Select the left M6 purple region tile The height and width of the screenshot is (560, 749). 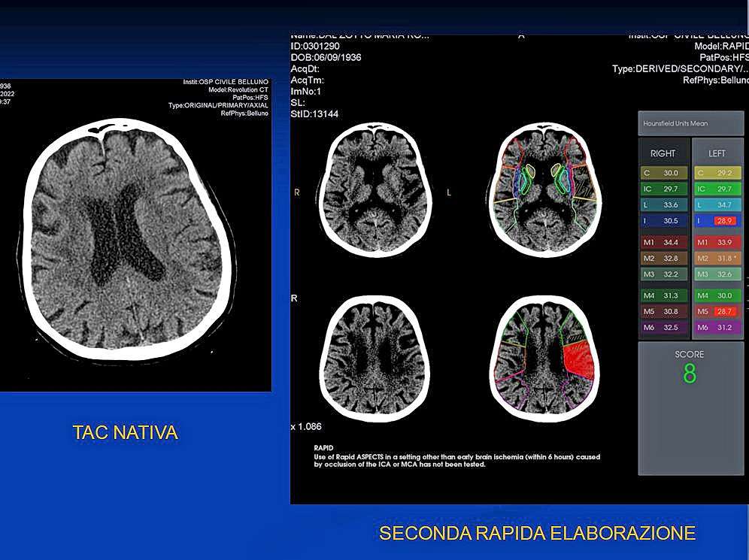click(717, 328)
